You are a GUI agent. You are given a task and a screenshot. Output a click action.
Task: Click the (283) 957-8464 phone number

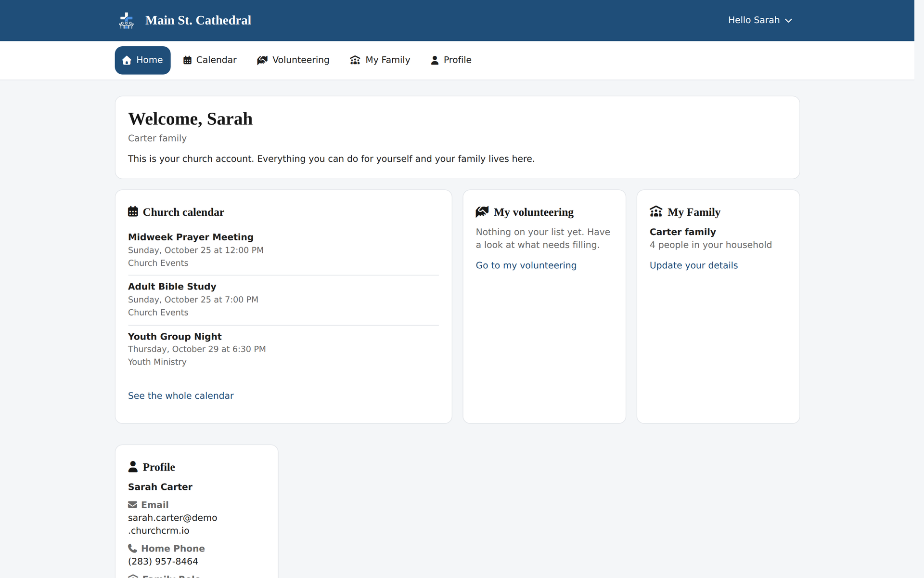point(163,562)
